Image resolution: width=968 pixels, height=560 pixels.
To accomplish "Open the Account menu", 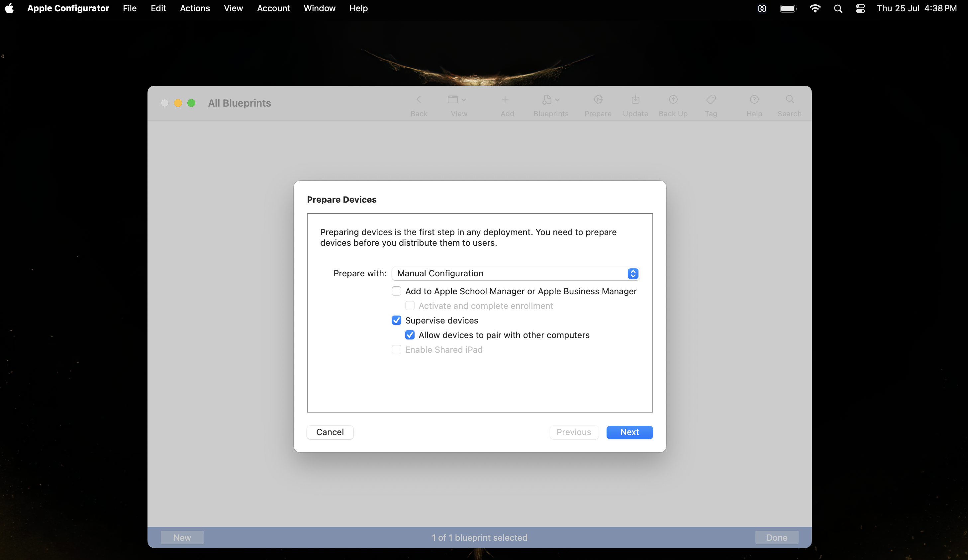I will coord(273,8).
